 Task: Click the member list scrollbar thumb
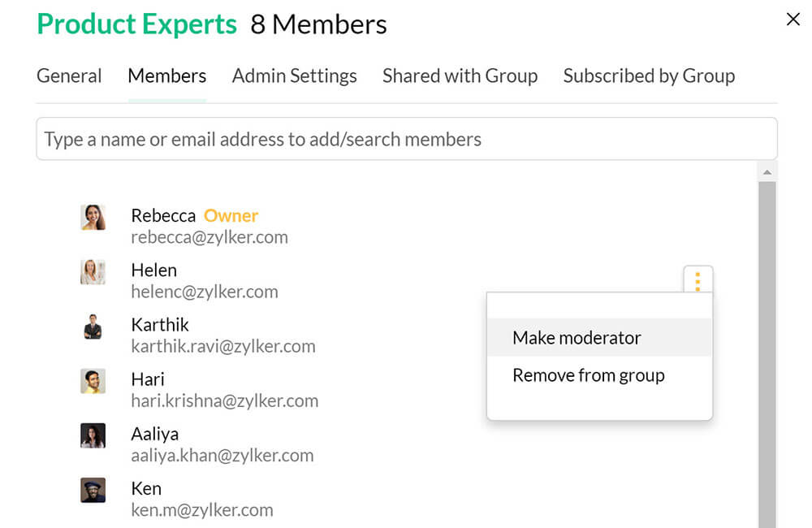(767, 349)
